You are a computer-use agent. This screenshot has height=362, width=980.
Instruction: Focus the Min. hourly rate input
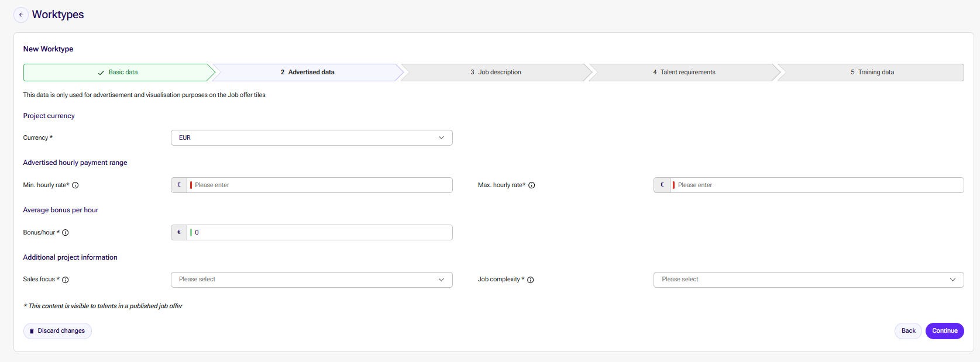click(x=320, y=185)
